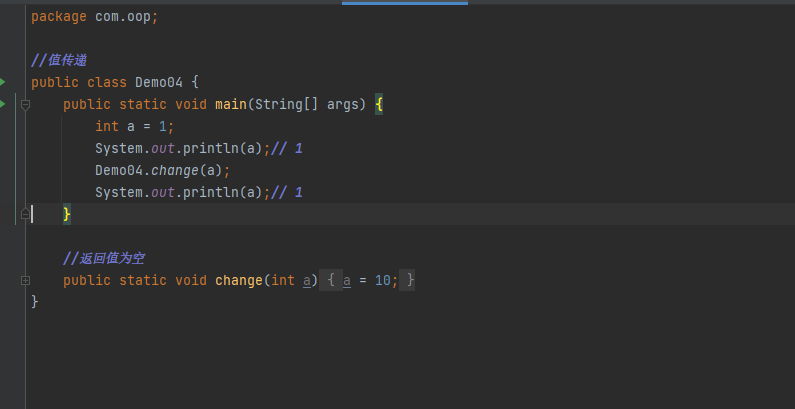Click the Chinese comment above class declaration
This screenshot has width=795, height=409.
(x=59, y=60)
